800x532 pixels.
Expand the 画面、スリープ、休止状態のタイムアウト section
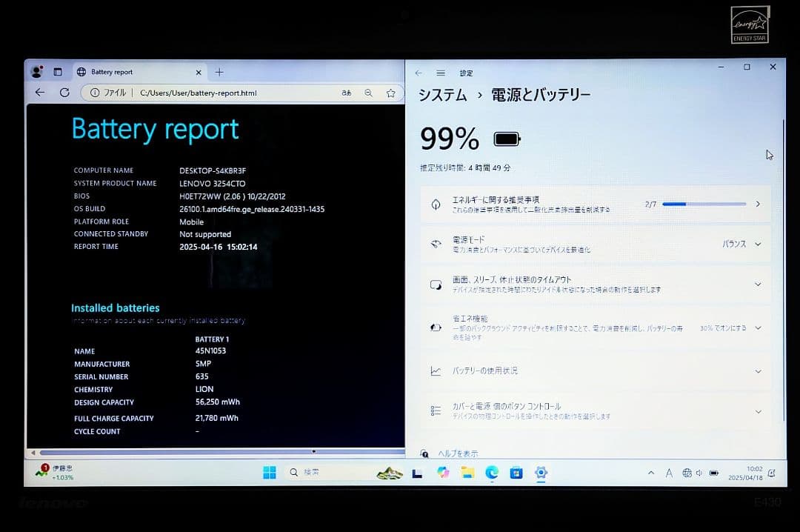(596, 285)
